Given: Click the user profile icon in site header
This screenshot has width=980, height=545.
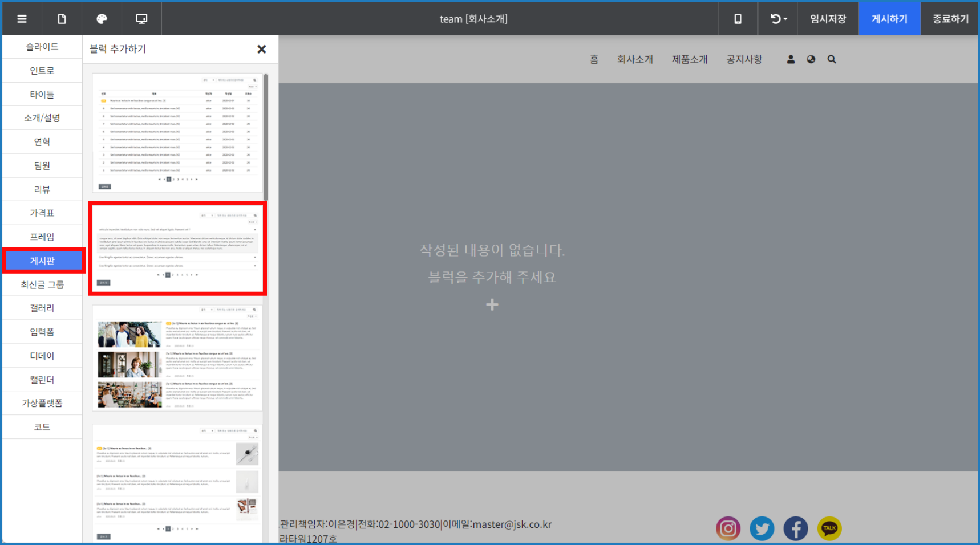Looking at the screenshot, I should tap(791, 59).
